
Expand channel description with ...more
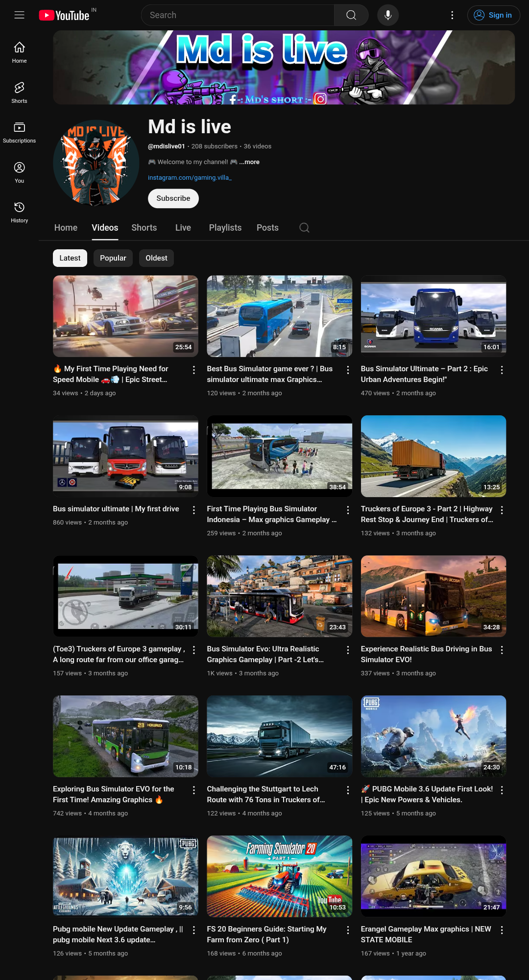pyautogui.click(x=249, y=162)
